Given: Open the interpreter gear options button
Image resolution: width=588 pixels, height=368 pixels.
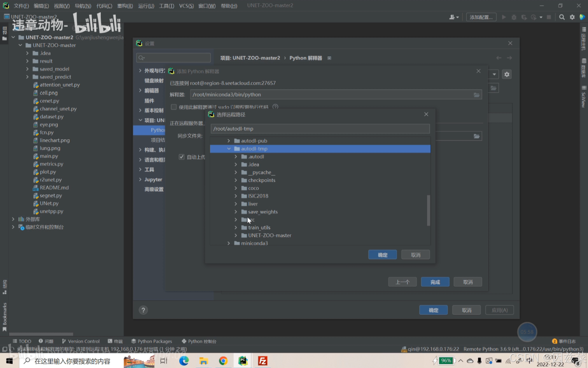Looking at the screenshot, I should (x=507, y=74).
